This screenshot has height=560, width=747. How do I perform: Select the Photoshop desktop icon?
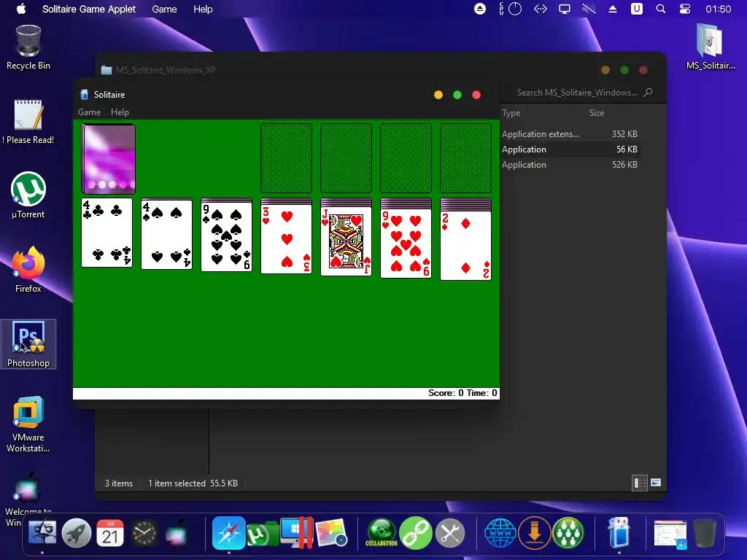click(28, 344)
